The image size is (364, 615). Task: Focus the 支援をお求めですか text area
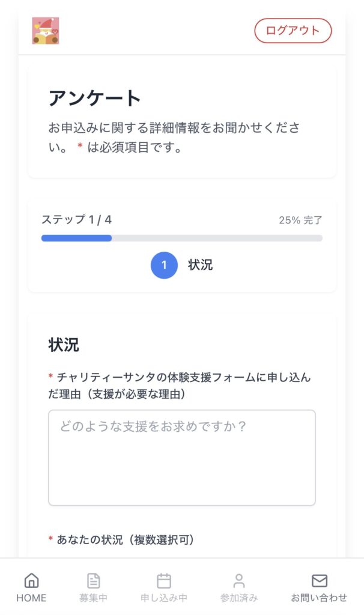coord(181,458)
